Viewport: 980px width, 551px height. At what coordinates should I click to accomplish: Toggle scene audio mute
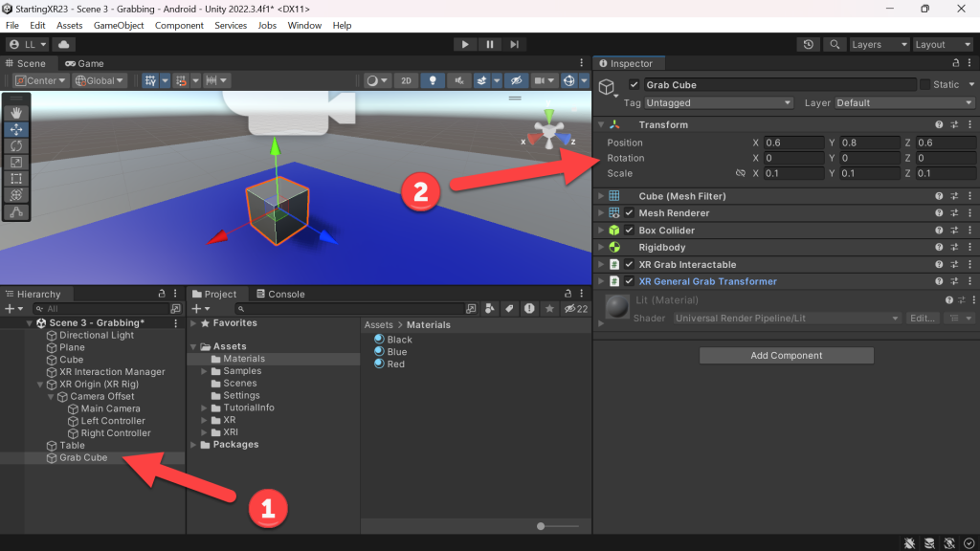point(458,80)
